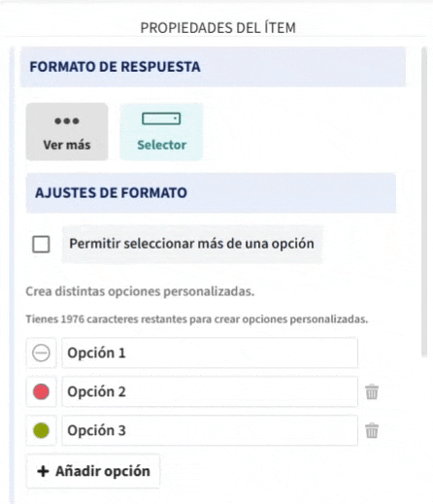Click the Opción 2 text field
Viewport: 433px width, 504px height.
click(210, 391)
